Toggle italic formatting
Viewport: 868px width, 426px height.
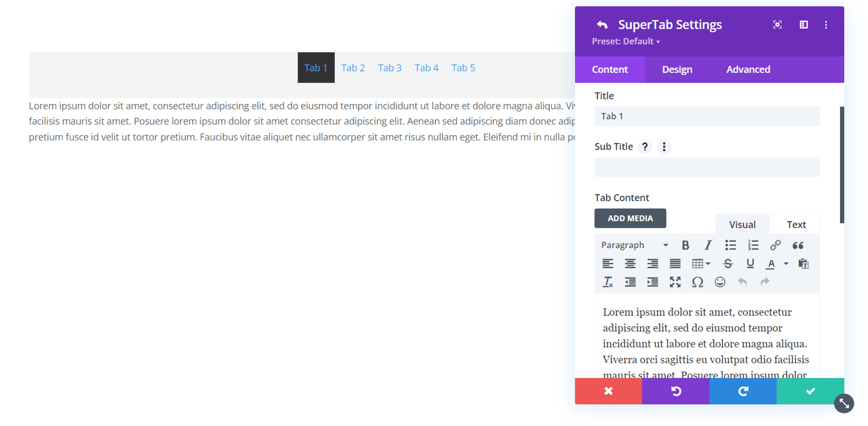click(x=707, y=245)
